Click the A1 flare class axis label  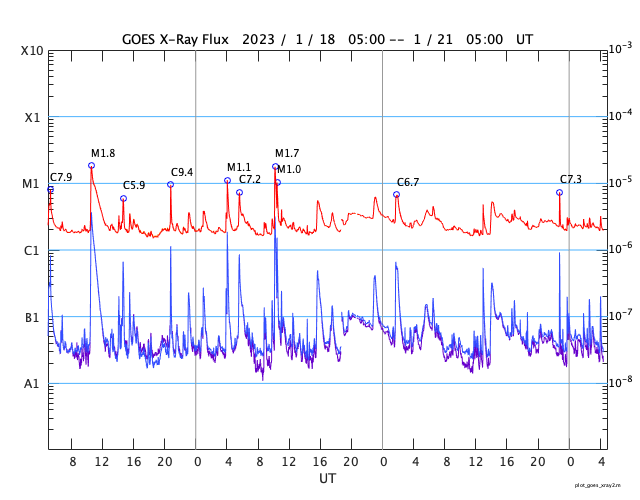click(31, 384)
